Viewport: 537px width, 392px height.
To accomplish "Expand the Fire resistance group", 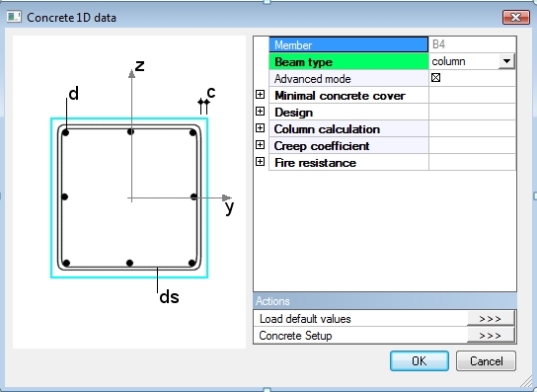I will [x=261, y=162].
